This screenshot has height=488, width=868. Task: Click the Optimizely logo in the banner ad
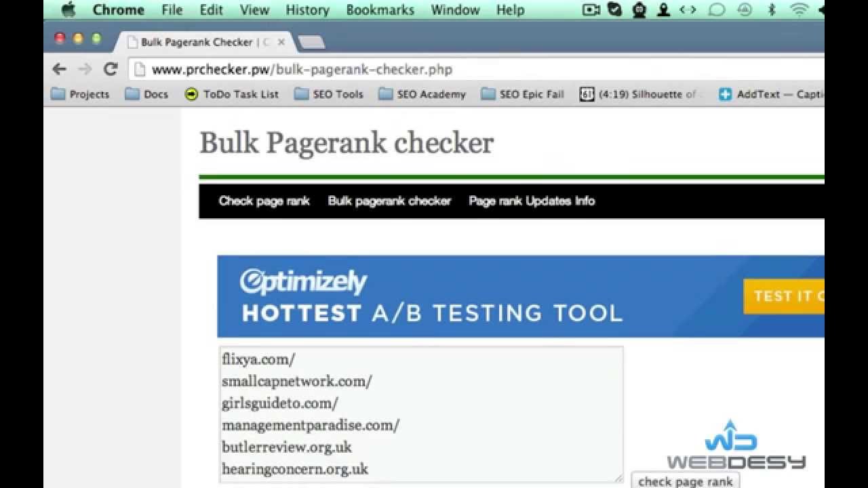click(303, 281)
